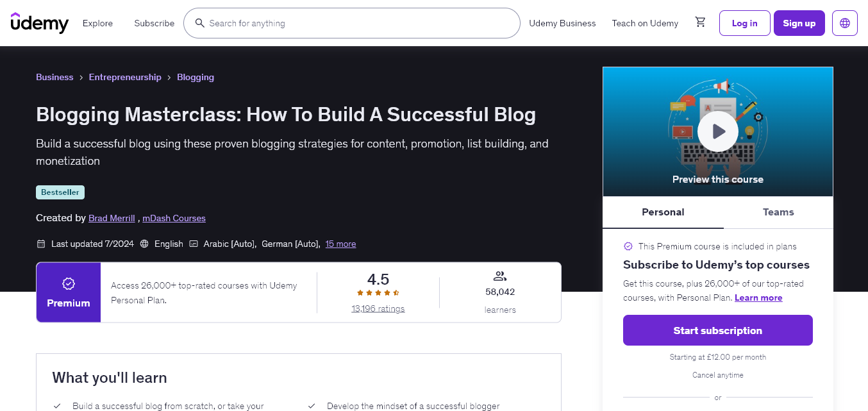Click the English language globe icon
868x411 pixels.
click(x=144, y=244)
